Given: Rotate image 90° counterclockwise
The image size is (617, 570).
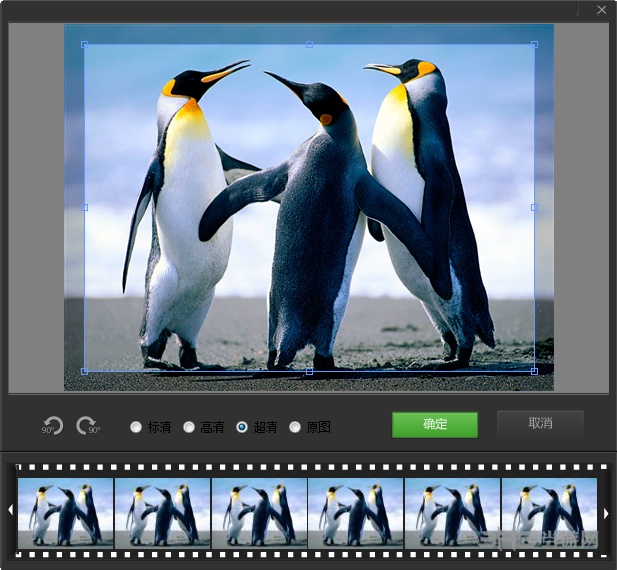Looking at the screenshot, I should coord(52,426).
